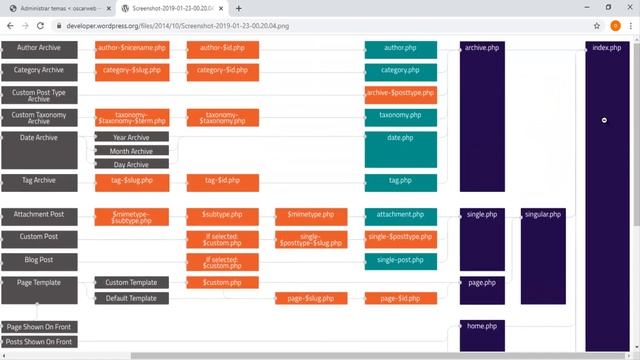640x360 pixels.
Task: Select the Screenshot-2019-01-23 tab
Action: [x=173, y=8]
